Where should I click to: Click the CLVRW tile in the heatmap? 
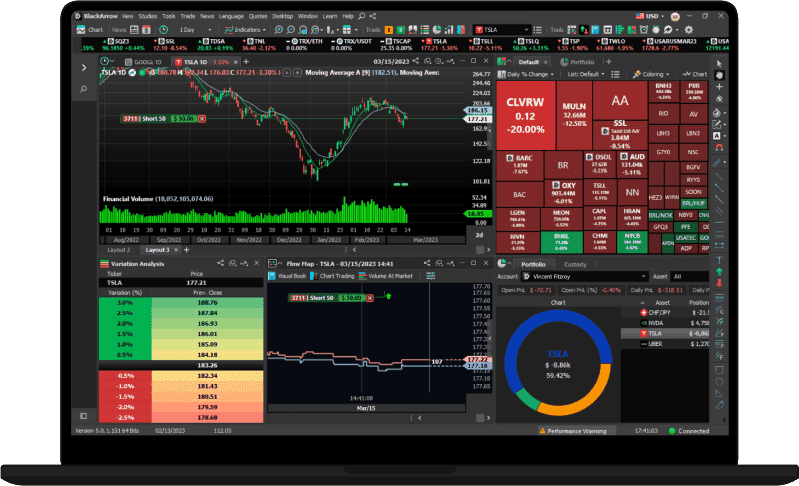525,116
